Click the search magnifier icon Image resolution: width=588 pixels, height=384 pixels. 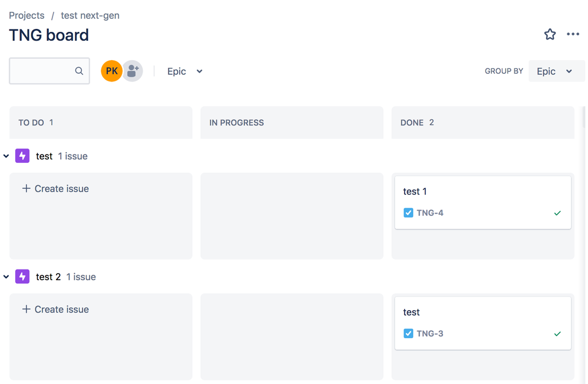tap(79, 71)
